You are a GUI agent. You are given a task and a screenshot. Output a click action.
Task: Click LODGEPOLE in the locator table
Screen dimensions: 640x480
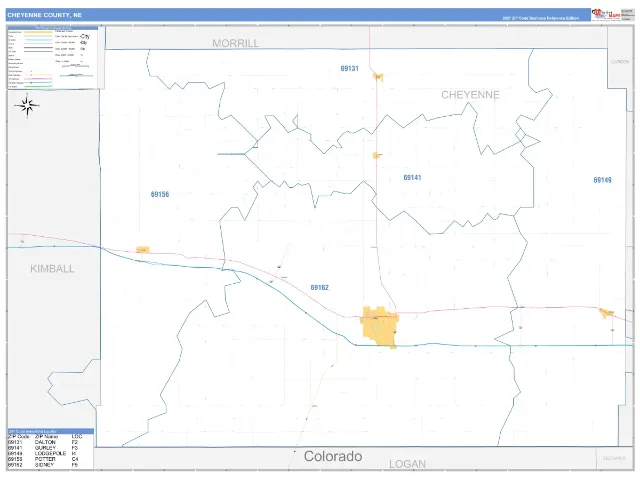click(50, 453)
